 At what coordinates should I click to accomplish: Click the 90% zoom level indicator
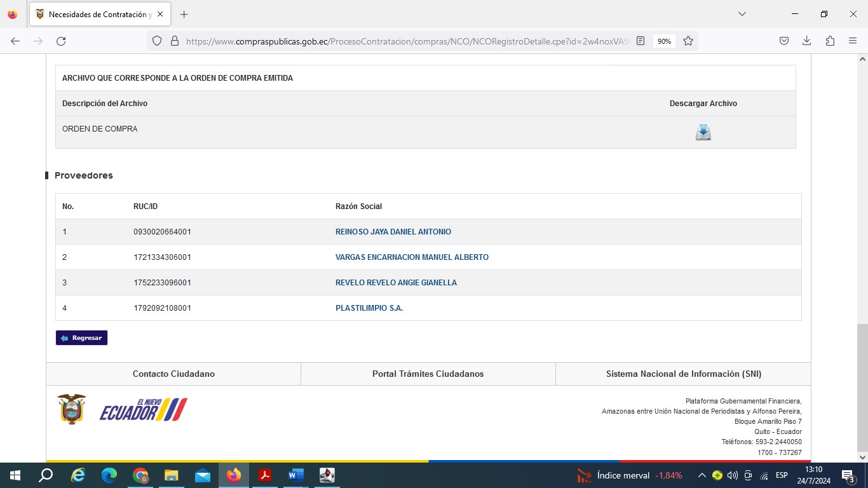(x=664, y=41)
